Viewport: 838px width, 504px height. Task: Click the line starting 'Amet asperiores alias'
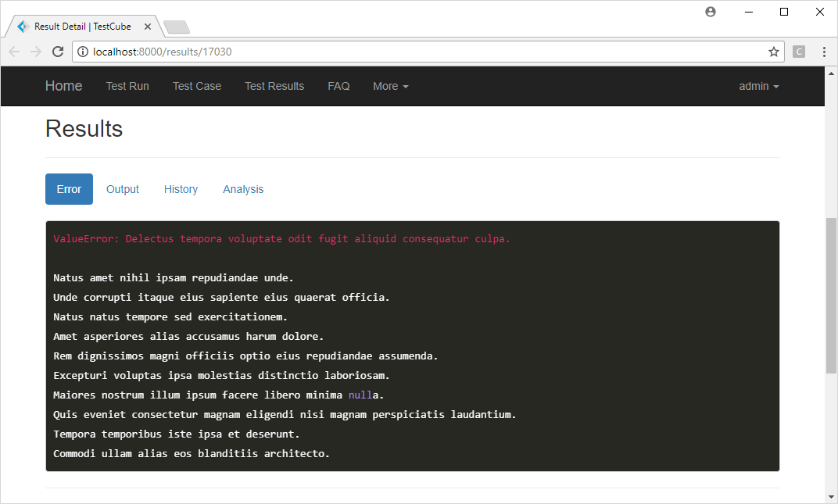(x=188, y=336)
